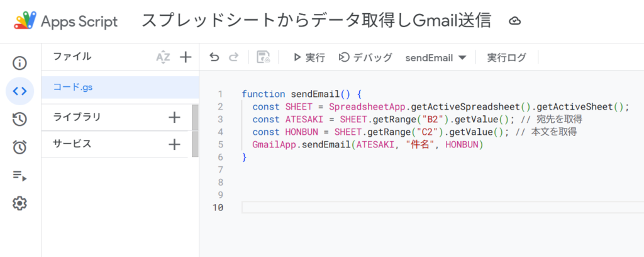This screenshot has width=644, height=257.
Task: Select the Editor code icon in sidebar
Action: coord(19,91)
